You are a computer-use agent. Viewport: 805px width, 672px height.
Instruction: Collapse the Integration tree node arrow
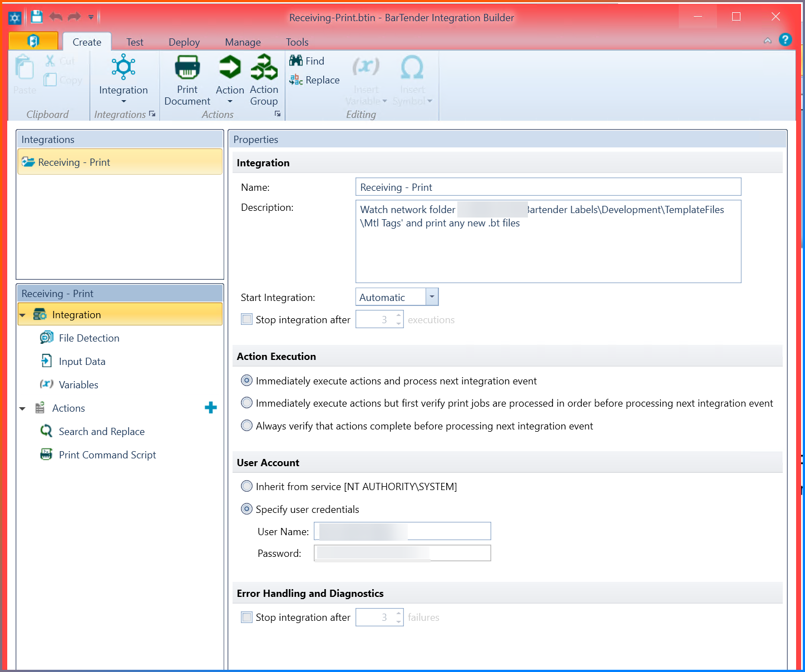click(x=22, y=315)
